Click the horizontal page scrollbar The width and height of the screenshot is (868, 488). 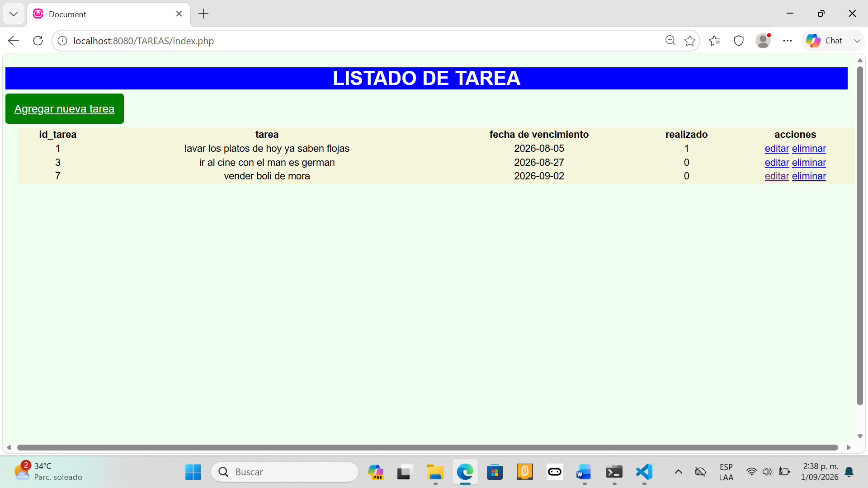coord(428,447)
